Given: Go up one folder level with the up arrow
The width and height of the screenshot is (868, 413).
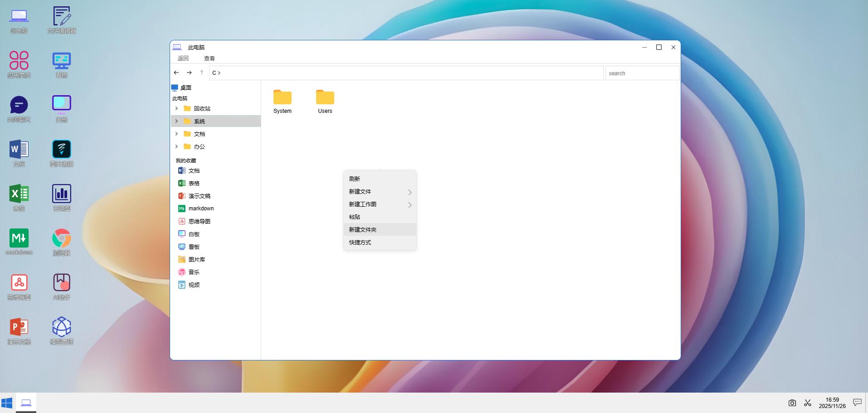Looking at the screenshot, I should tap(202, 73).
